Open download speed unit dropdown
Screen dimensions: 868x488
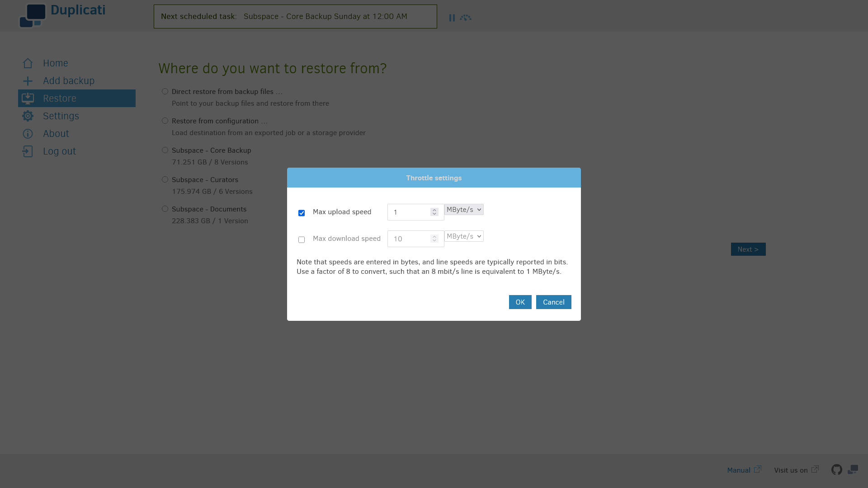pos(464,236)
